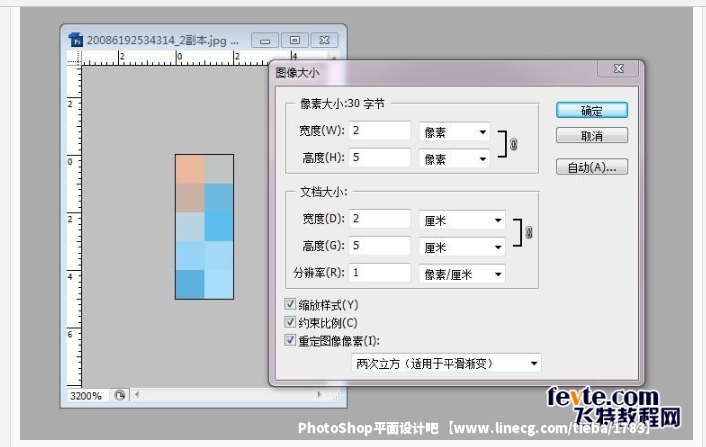Click the 确定 button
Screen dimensions: 706x447
[x=592, y=110]
